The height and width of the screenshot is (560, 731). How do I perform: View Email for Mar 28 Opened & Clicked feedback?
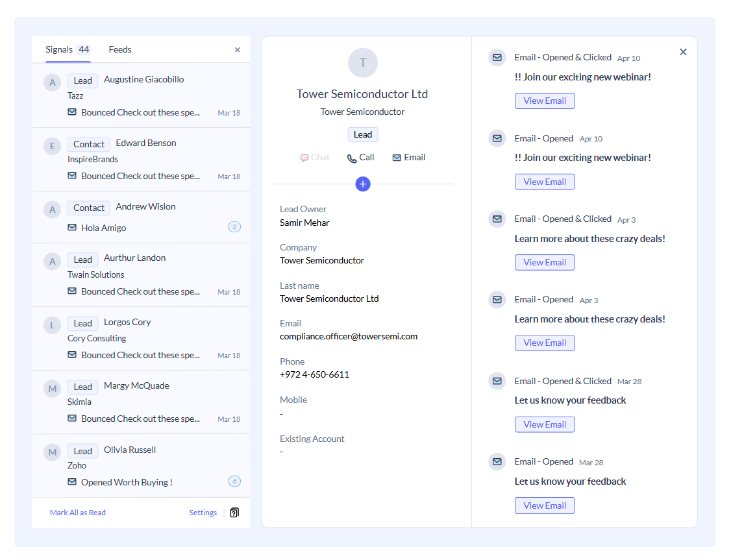tap(545, 424)
